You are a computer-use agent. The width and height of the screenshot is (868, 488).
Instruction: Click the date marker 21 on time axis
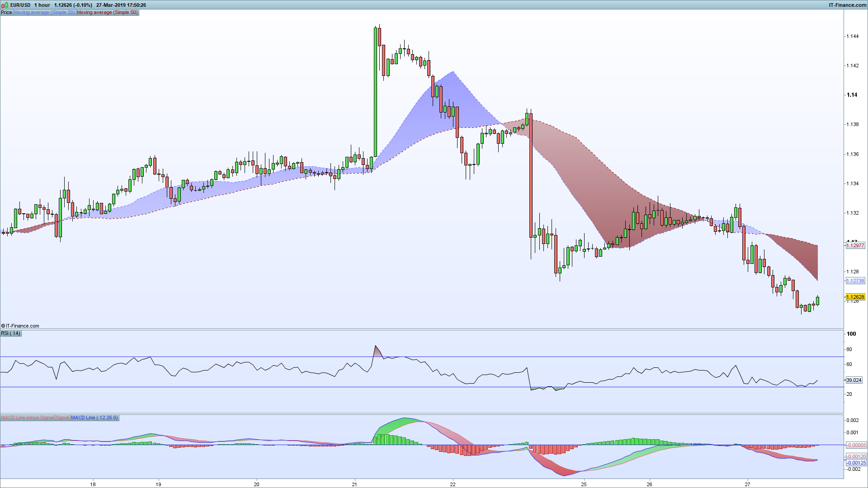[x=355, y=484]
